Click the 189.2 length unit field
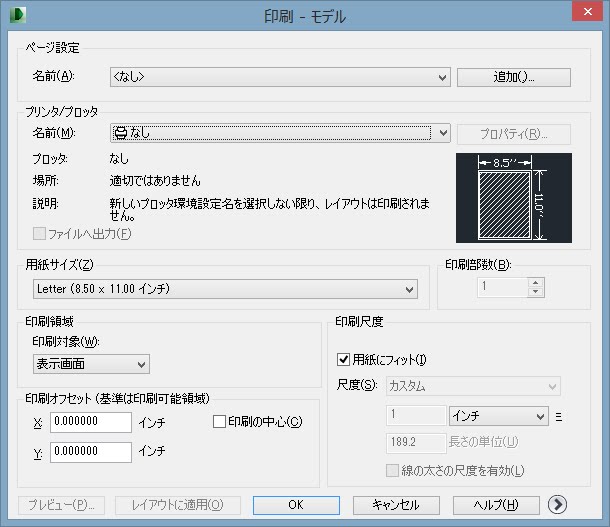 [416, 443]
